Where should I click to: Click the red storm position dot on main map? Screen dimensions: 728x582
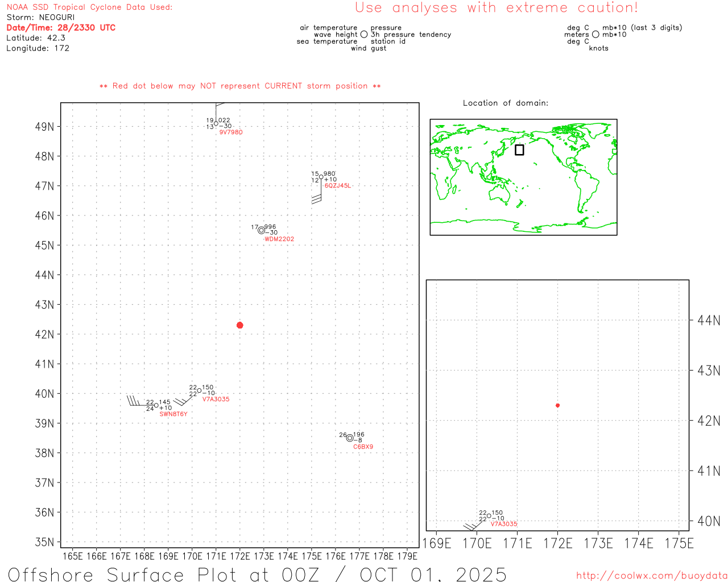240,325
